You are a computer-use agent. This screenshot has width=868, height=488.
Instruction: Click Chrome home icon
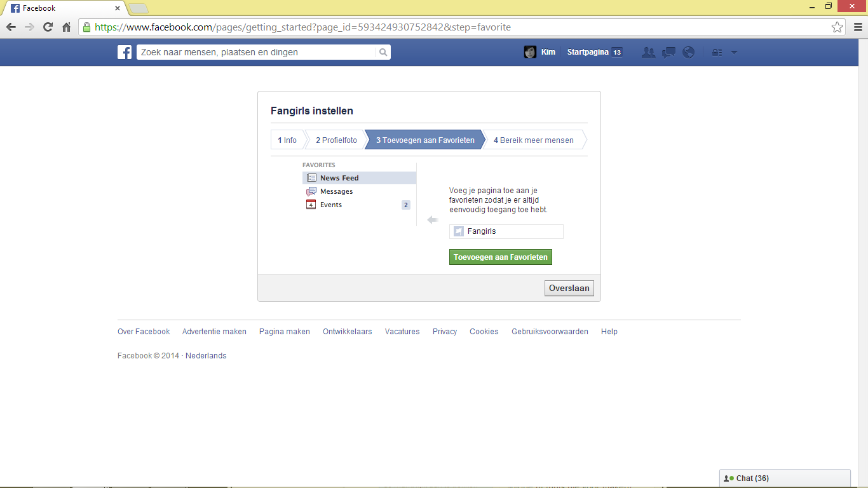click(x=66, y=27)
